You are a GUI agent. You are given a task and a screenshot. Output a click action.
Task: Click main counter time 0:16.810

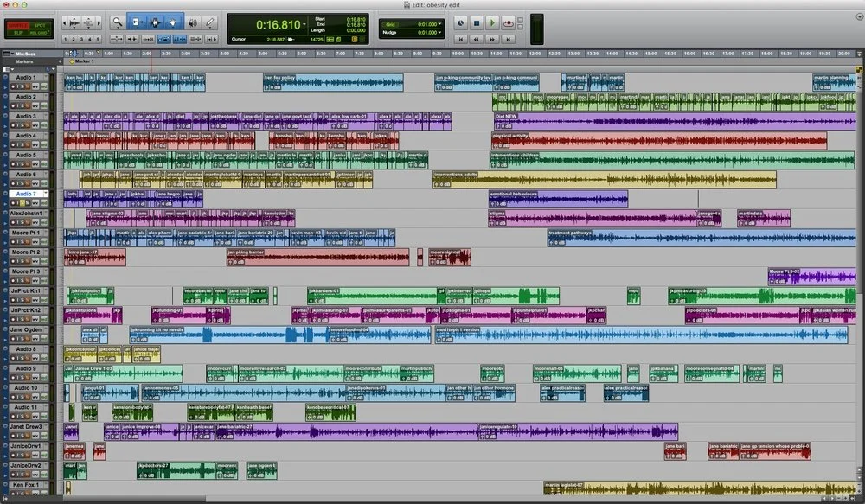278,25
